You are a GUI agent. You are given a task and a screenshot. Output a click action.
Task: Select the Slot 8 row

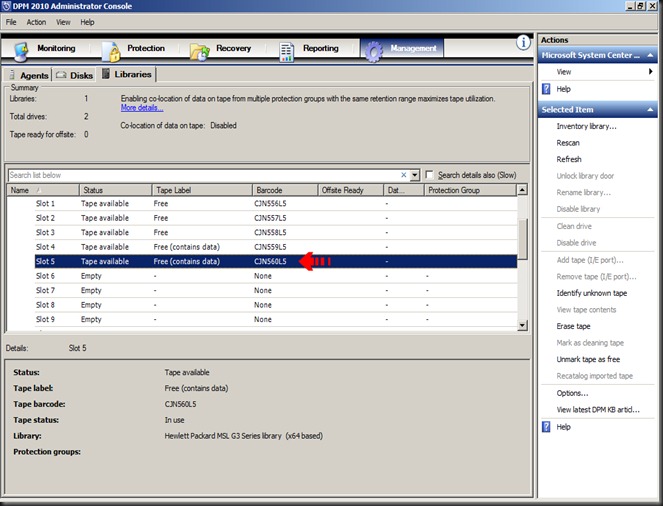[x=276, y=305]
